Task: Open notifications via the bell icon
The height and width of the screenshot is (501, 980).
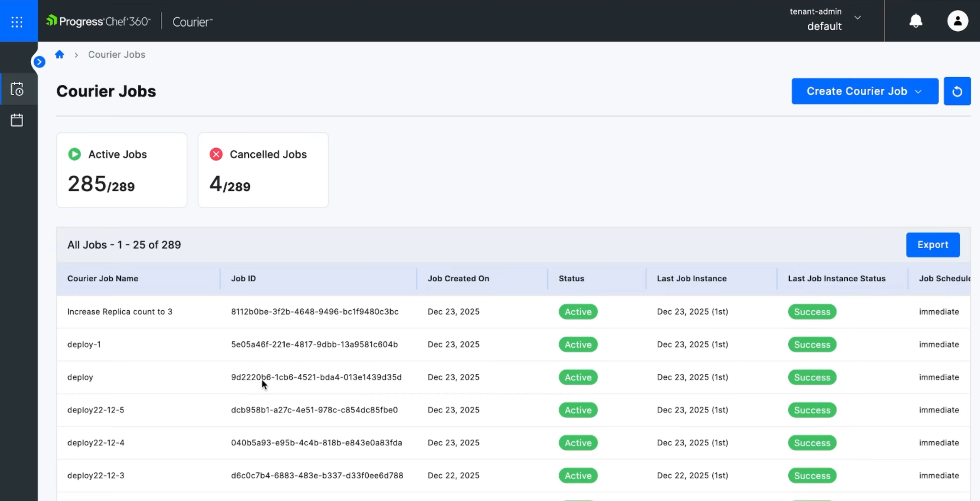Action: 916,21
